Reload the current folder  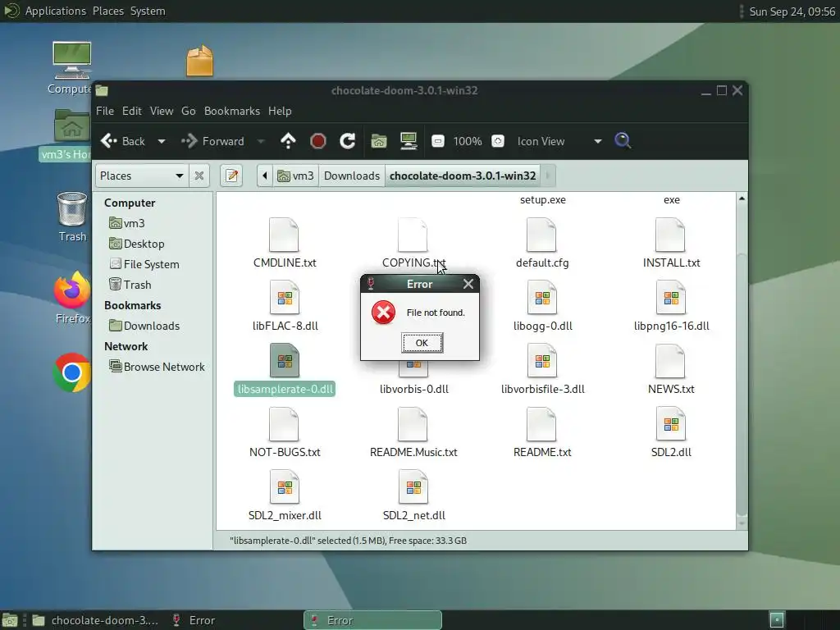point(348,141)
